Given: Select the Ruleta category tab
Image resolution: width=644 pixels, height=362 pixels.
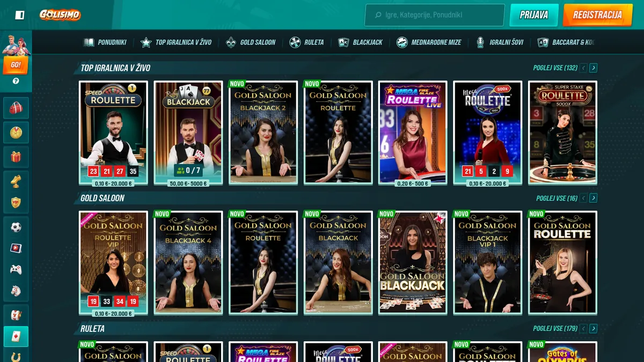Looking at the screenshot, I should (x=306, y=42).
